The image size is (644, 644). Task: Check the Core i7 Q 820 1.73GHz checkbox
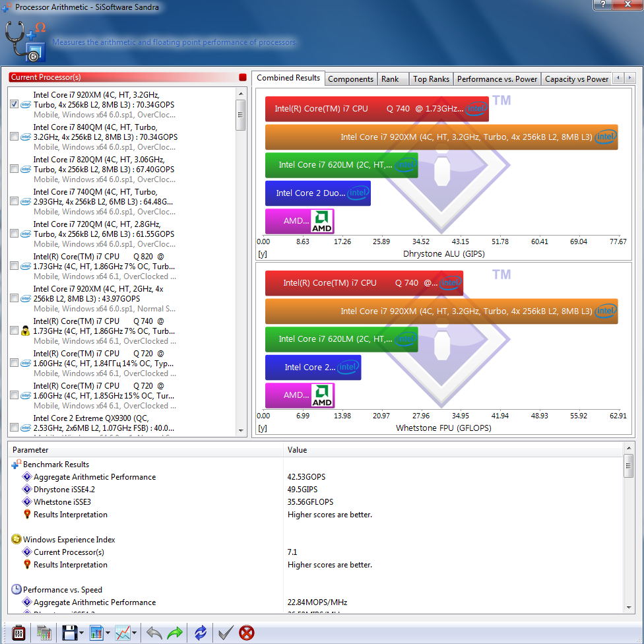(14, 266)
